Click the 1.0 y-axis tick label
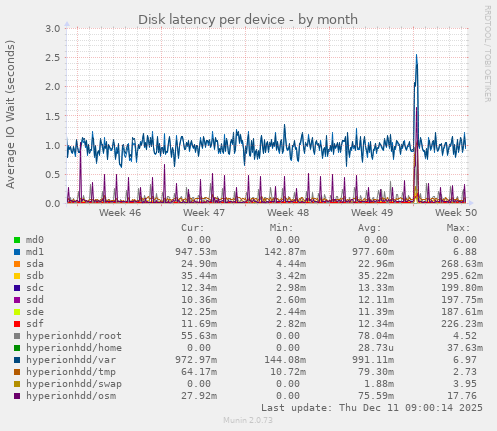This screenshot has height=431, width=497. point(53,145)
